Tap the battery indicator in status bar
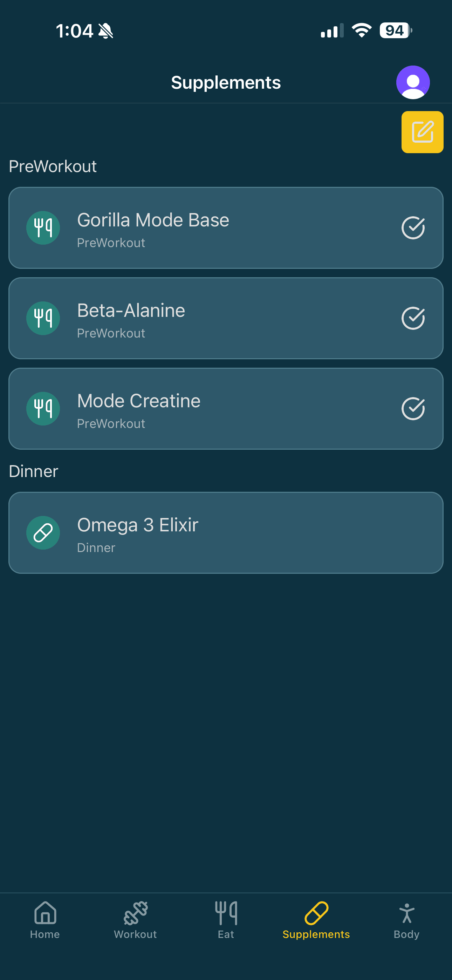 (395, 30)
